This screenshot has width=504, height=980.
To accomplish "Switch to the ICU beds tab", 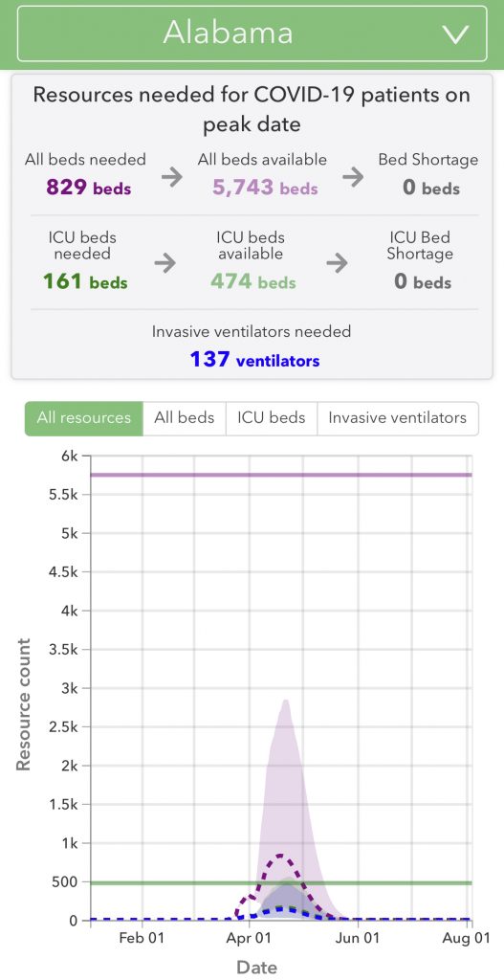I will (x=271, y=418).
